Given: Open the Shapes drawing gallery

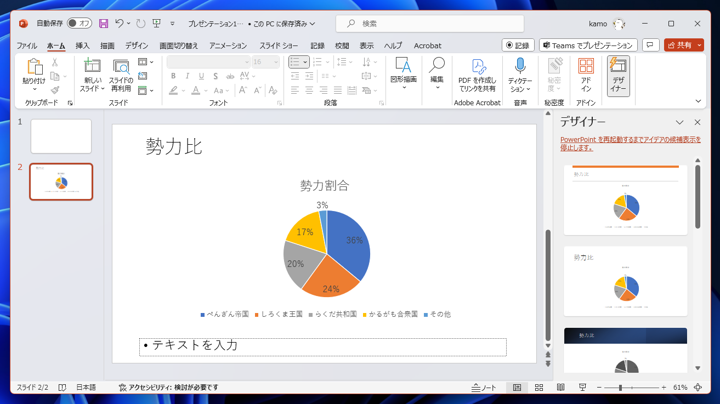Looking at the screenshot, I should pos(403,73).
